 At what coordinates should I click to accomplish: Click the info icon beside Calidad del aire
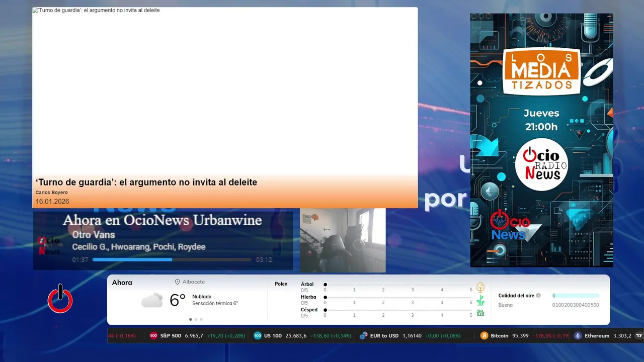(538, 296)
